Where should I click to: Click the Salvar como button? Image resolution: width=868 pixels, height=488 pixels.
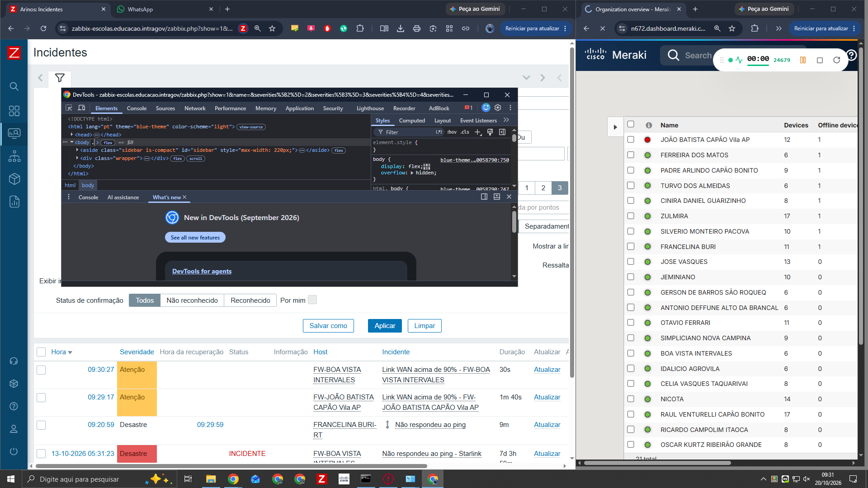(328, 326)
